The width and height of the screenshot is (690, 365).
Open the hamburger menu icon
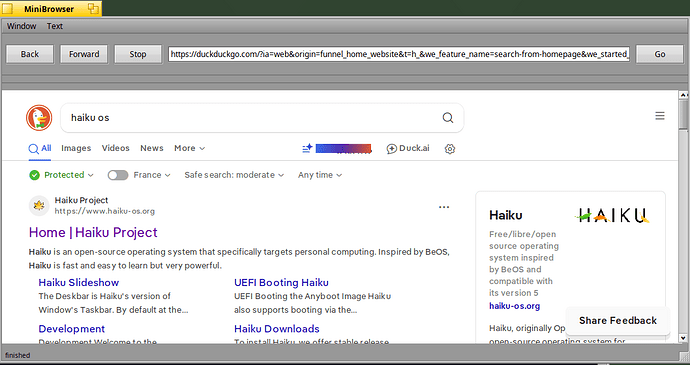660,116
